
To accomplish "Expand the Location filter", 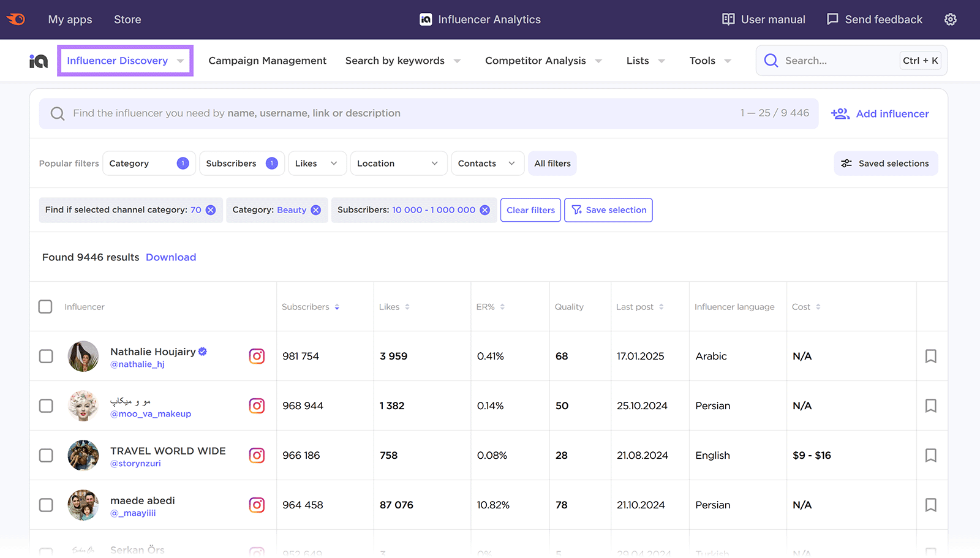I will click(x=398, y=163).
